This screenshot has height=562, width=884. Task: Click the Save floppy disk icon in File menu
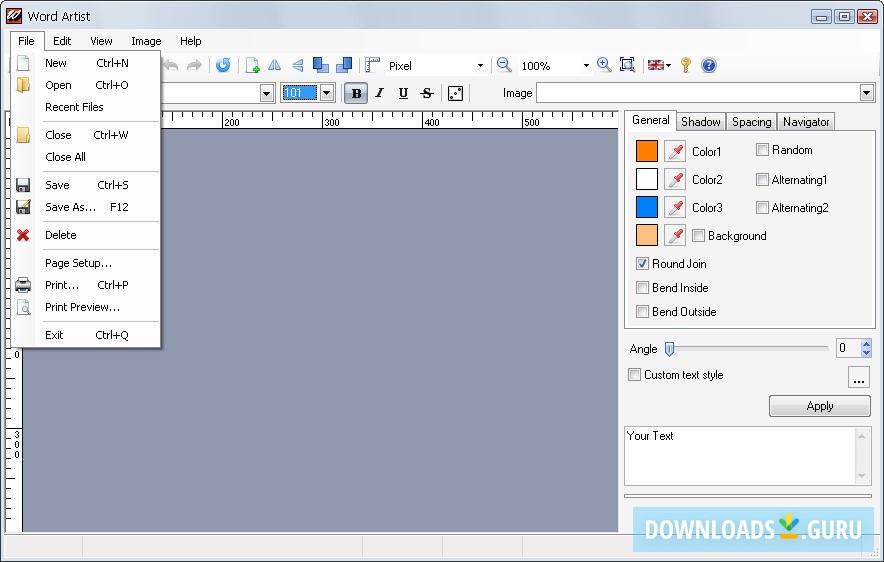[23, 185]
